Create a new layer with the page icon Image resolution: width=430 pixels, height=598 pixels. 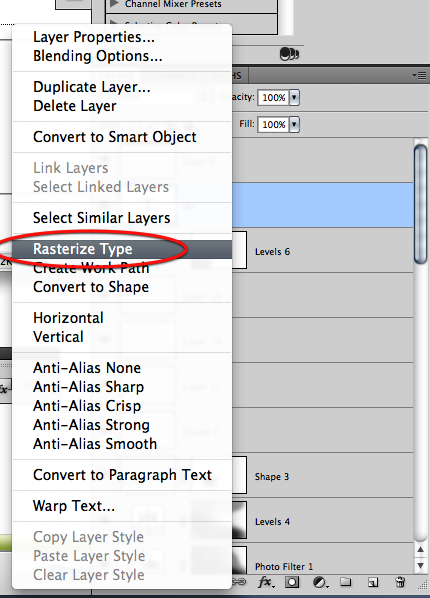[373, 582]
